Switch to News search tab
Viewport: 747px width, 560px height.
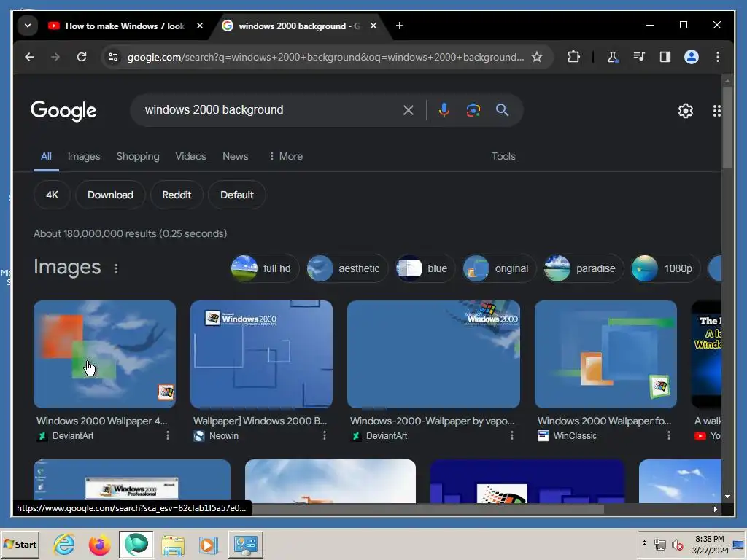coord(236,156)
